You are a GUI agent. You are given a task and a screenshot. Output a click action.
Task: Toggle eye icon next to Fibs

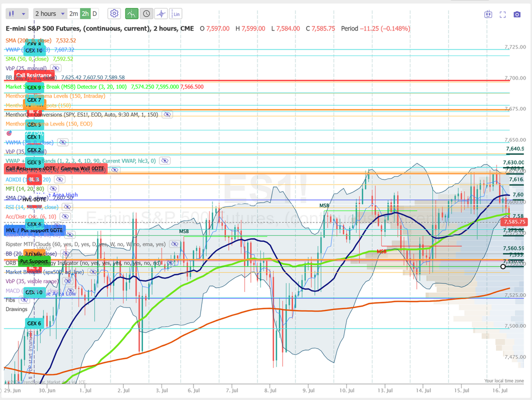(24, 300)
